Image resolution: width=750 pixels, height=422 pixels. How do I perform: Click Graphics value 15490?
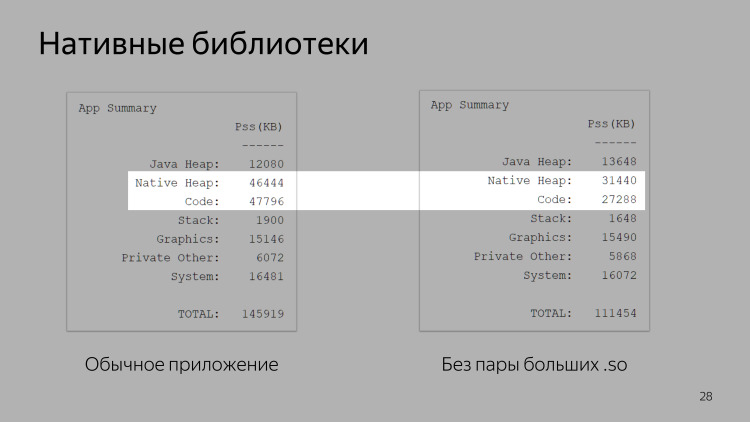[x=619, y=237]
